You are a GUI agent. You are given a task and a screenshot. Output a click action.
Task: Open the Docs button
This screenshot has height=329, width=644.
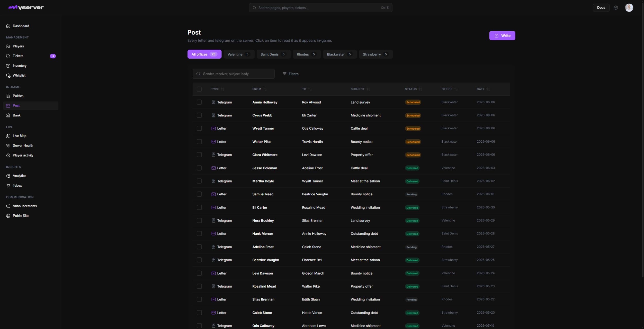pyautogui.click(x=601, y=8)
